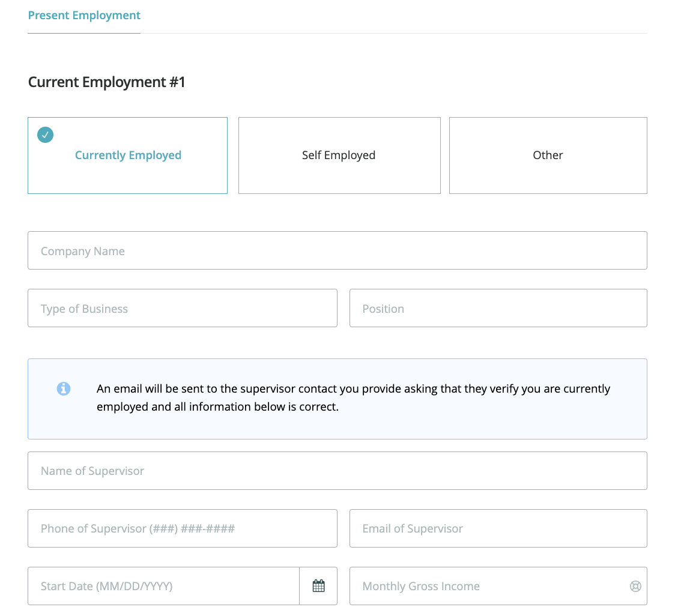Screen dimensions: 675x616
Task: Click the lifebuoy icon in Monthly Gross Income
Action: pos(635,586)
